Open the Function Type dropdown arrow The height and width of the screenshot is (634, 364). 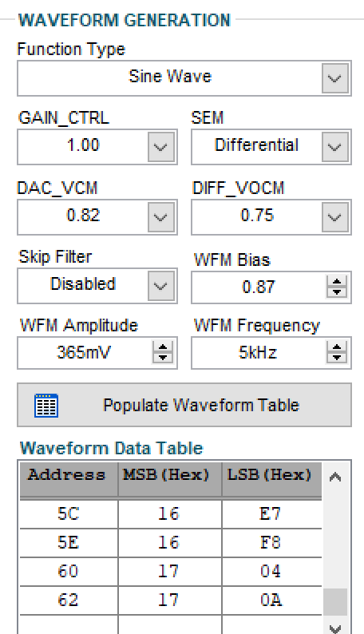coord(335,78)
